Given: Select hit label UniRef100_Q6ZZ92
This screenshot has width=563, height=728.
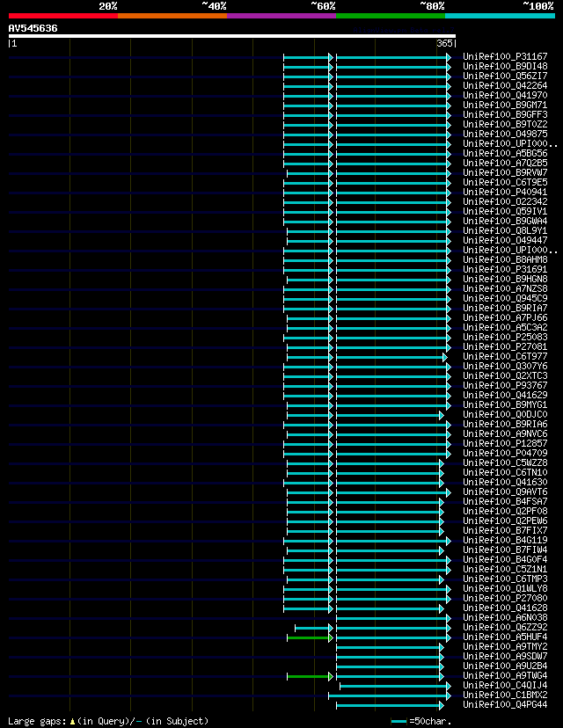Looking at the screenshot, I should [505, 627].
